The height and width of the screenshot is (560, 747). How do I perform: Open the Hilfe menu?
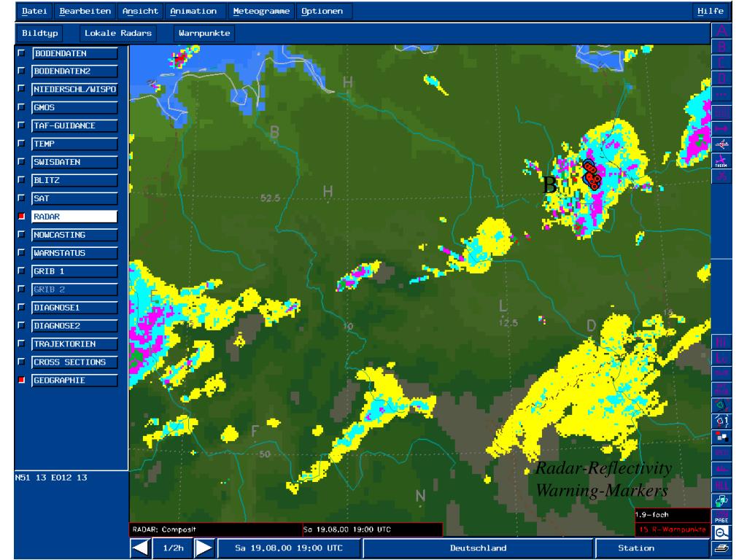point(711,11)
